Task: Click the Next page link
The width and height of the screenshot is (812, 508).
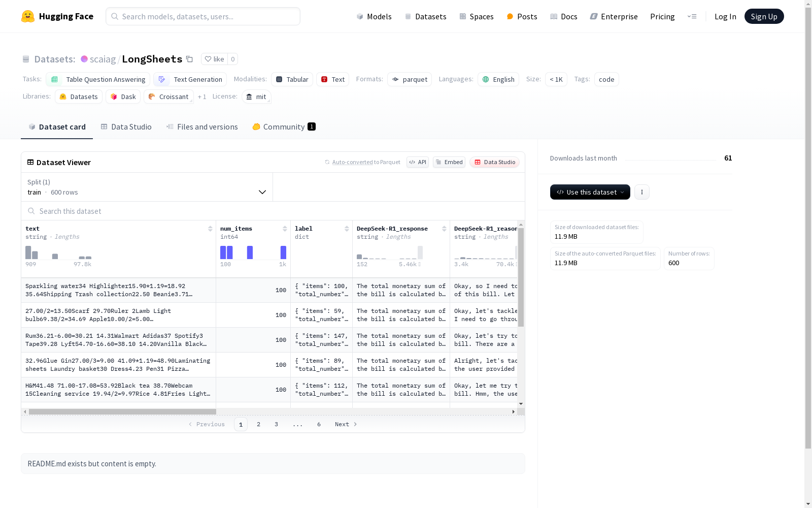Action: coord(346,424)
